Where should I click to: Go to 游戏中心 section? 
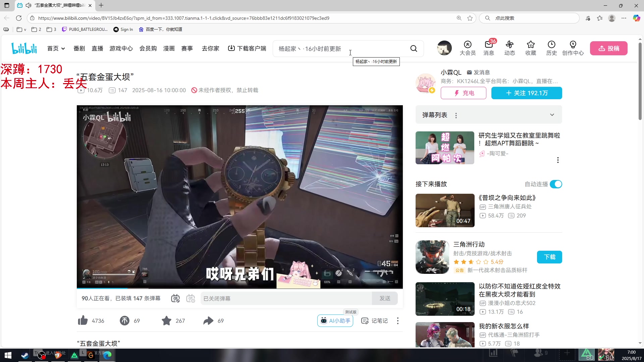[121, 49]
